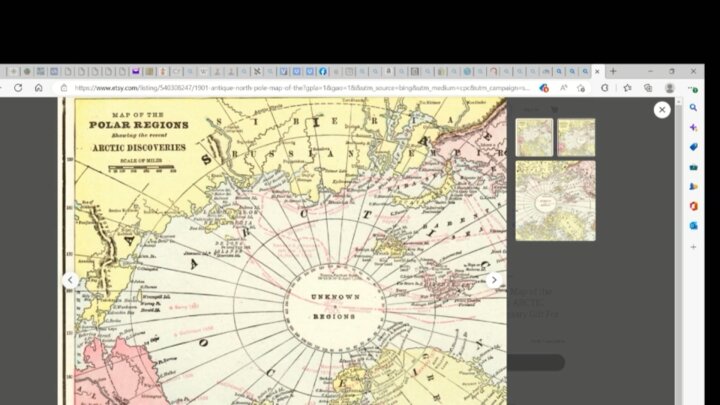Add page to favorites star-plus icon
Image resolution: width=720 pixels, height=405 pixels.
click(581, 88)
